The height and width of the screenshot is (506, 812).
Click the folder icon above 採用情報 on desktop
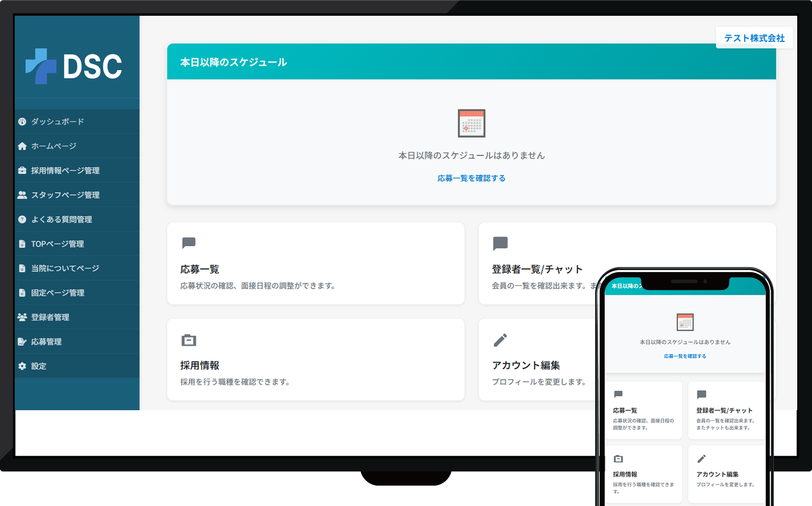click(x=189, y=340)
